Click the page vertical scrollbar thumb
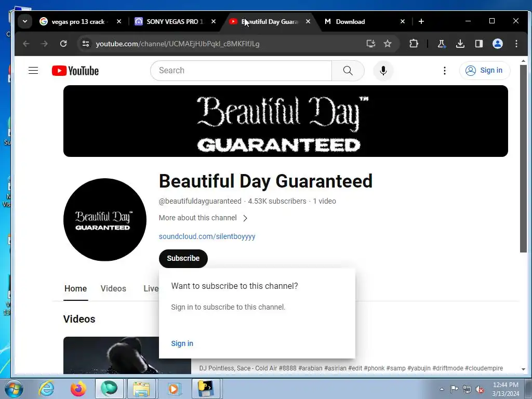The height and width of the screenshot is (399, 532). coord(523,158)
